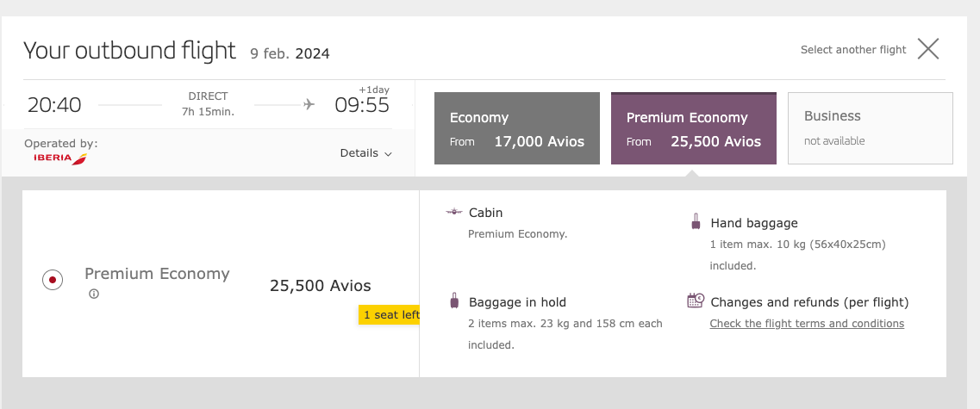Image resolution: width=980 pixels, height=409 pixels.
Task: Switch to the Economy fare tab
Action: pos(516,128)
